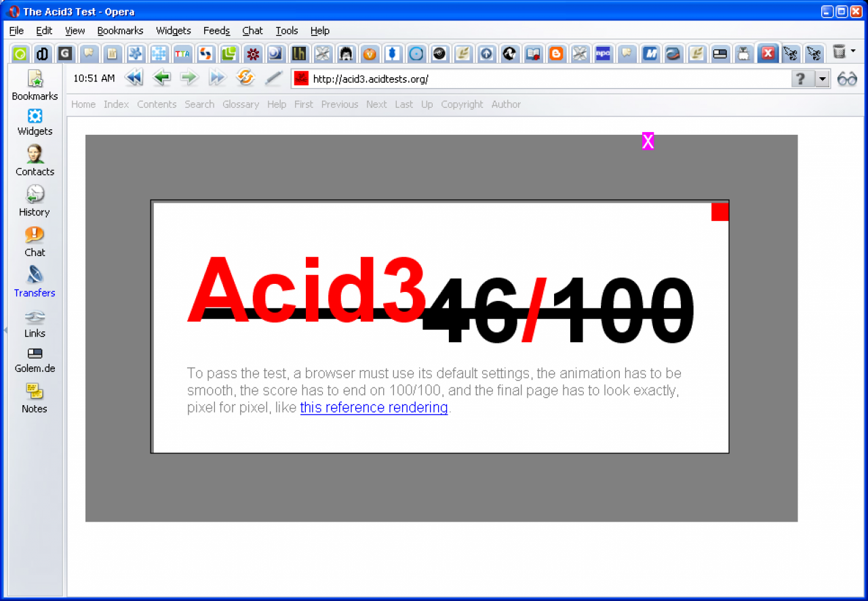The image size is (868, 601).
Task: Click the glasses icon beside search field
Action: [847, 79]
